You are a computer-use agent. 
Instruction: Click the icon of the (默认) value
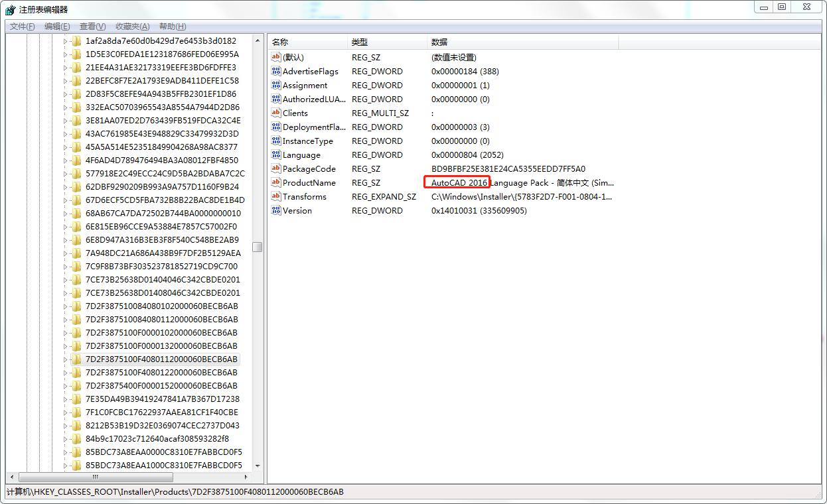point(276,57)
